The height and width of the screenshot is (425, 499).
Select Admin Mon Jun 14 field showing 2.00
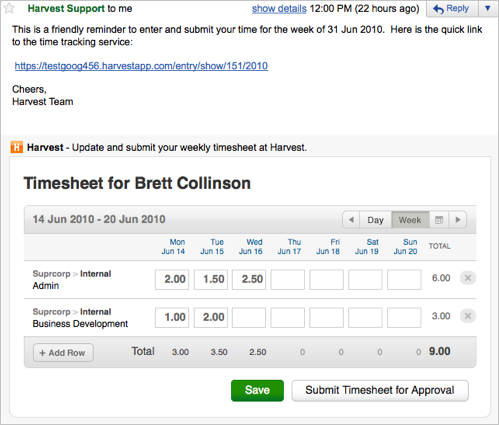tap(172, 279)
